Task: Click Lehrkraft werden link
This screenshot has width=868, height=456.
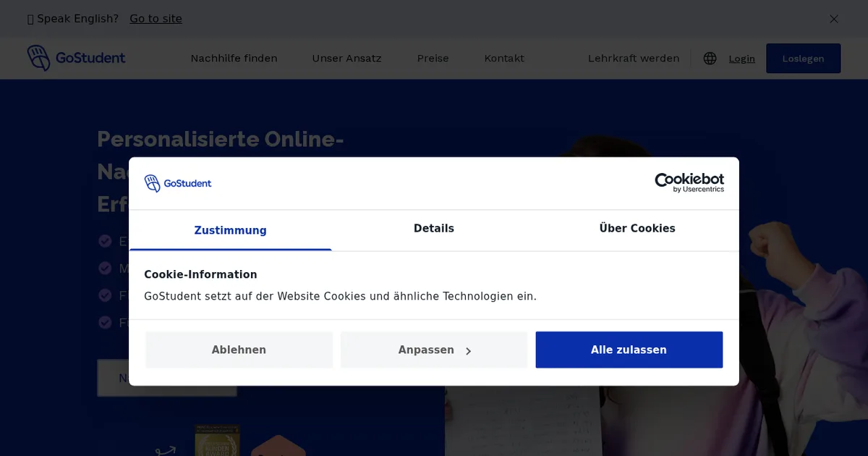Action: tap(634, 59)
